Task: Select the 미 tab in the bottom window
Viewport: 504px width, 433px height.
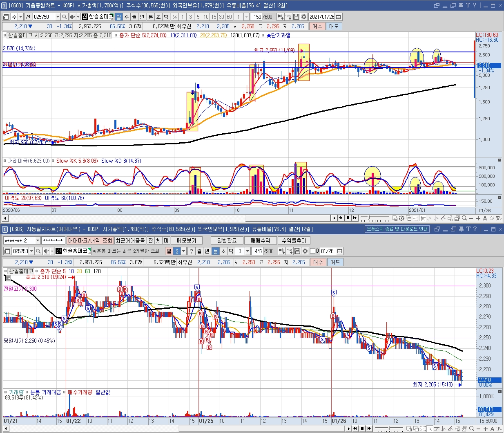Action: [x=166, y=240]
